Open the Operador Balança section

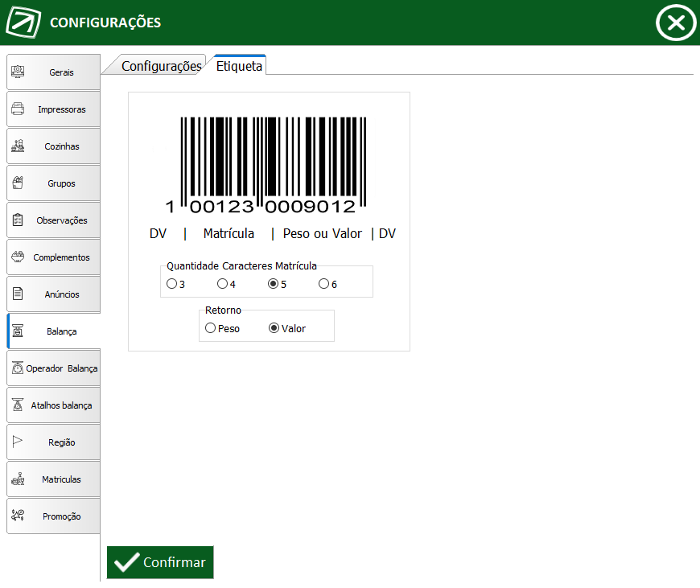54,368
